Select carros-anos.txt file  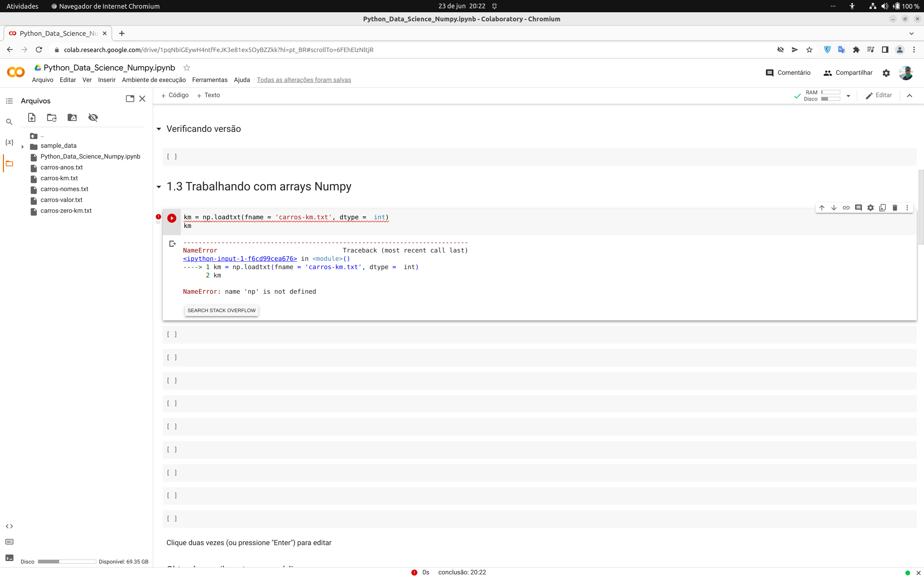pos(61,167)
